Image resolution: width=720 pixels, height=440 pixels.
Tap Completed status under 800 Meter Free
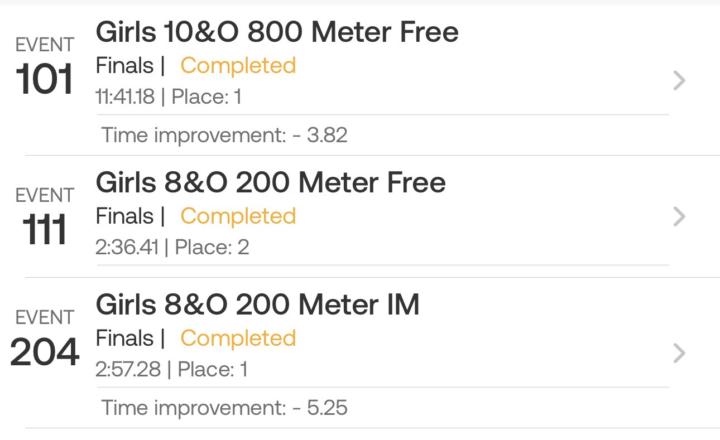point(238,66)
